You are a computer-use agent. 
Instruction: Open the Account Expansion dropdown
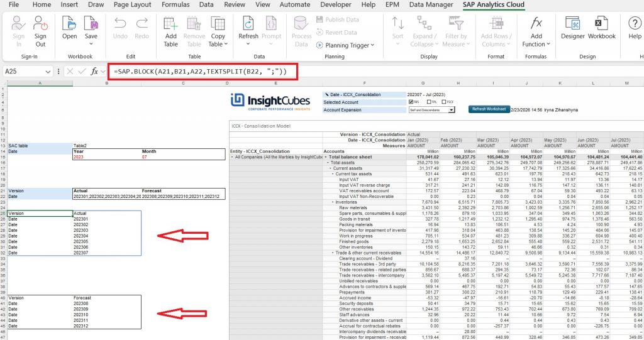[452, 110]
